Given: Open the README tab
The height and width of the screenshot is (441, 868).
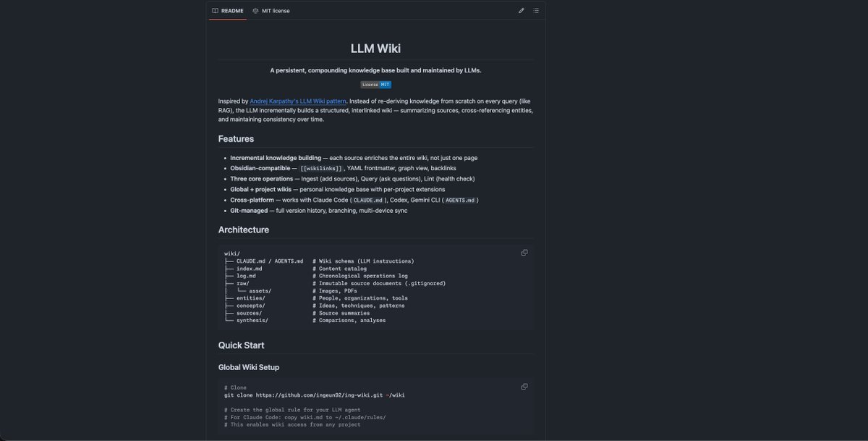Looking at the screenshot, I should [x=228, y=11].
